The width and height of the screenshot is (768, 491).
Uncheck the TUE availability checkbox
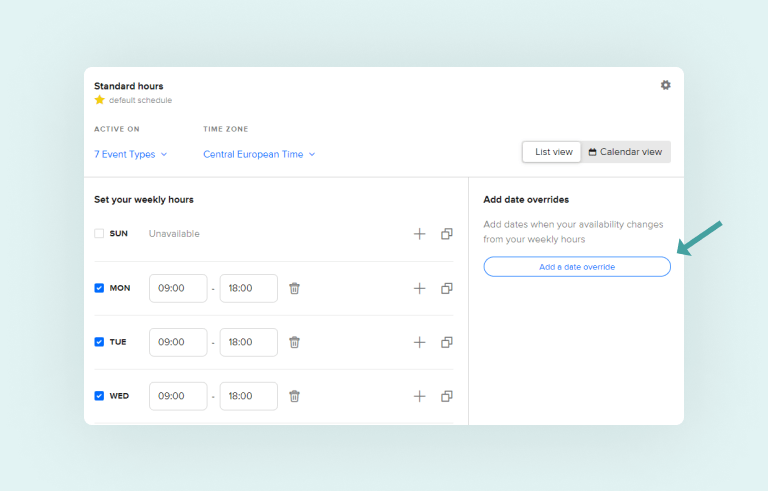click(x=99, y=342)
